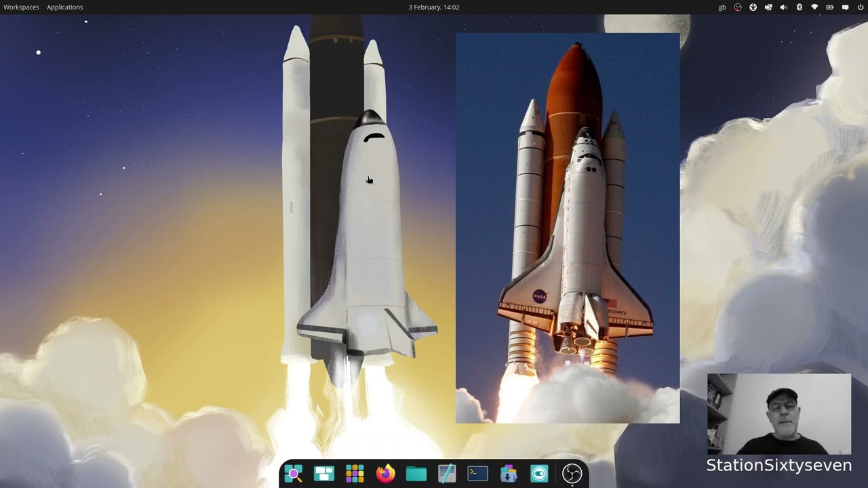Open the power menu icon
Viewport: 868px width, 488px height.
861,7
